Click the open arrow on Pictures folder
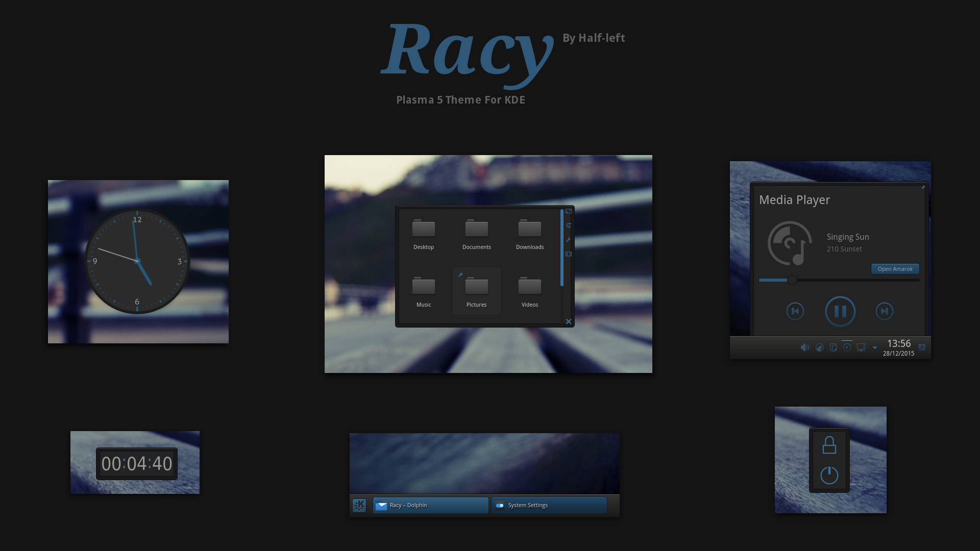This screenshot has width=980, height=551. click(460, 275)
